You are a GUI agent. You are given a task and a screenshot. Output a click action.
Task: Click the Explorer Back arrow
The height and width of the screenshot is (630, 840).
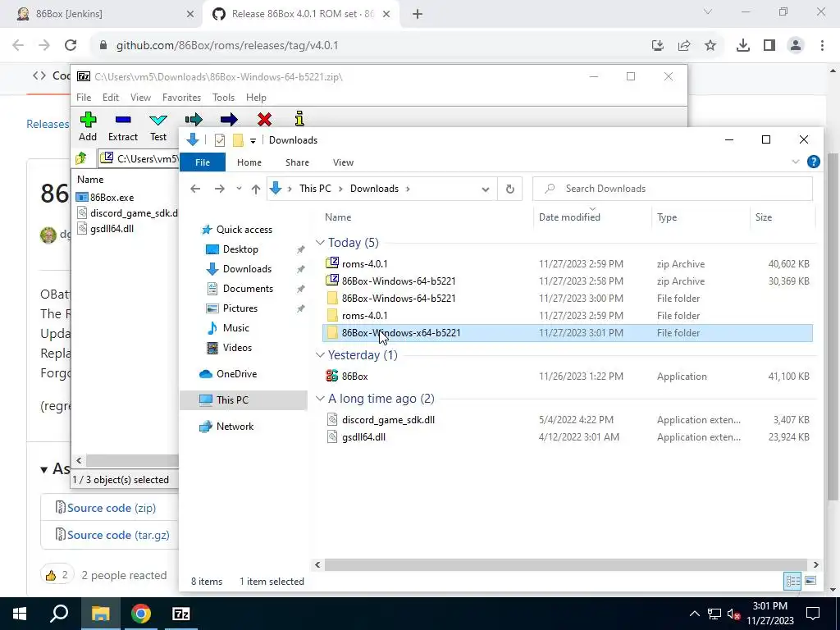click(x=195, y=189)
